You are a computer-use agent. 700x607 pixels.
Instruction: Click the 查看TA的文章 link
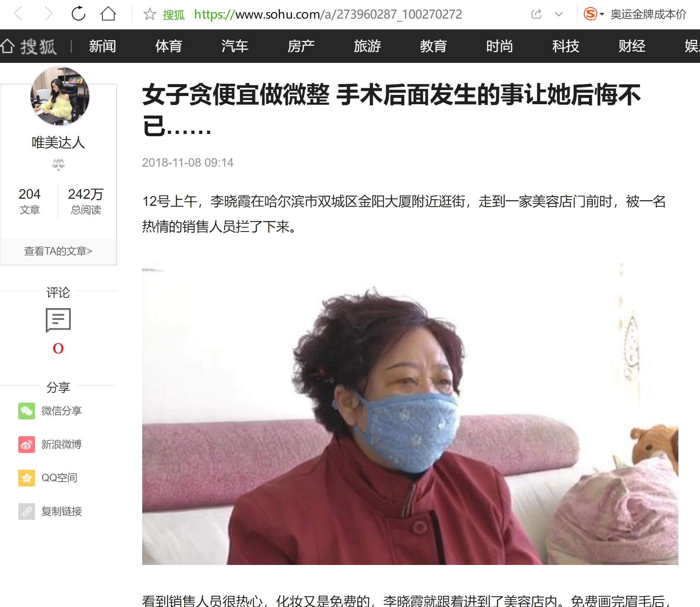(58, 251)
